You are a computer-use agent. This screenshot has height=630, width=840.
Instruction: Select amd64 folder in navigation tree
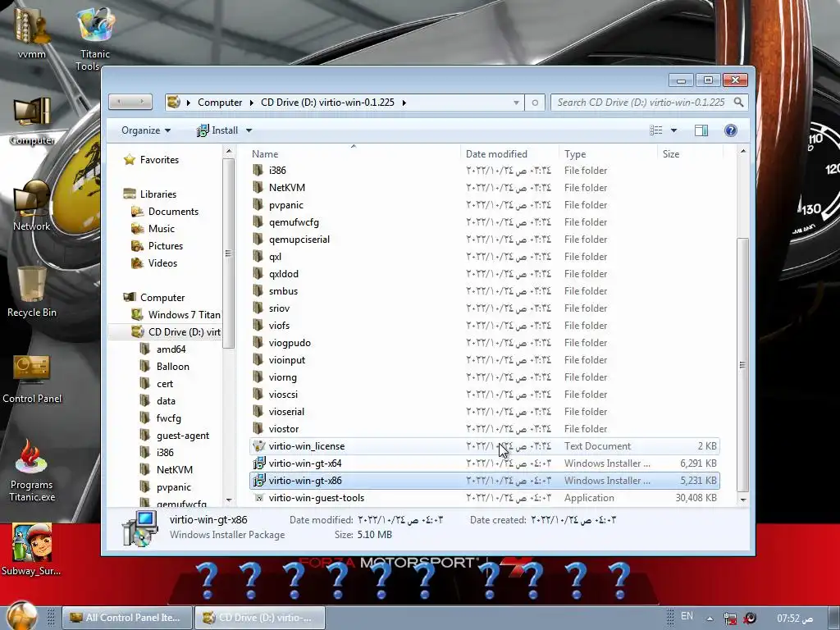pos(171,349)
